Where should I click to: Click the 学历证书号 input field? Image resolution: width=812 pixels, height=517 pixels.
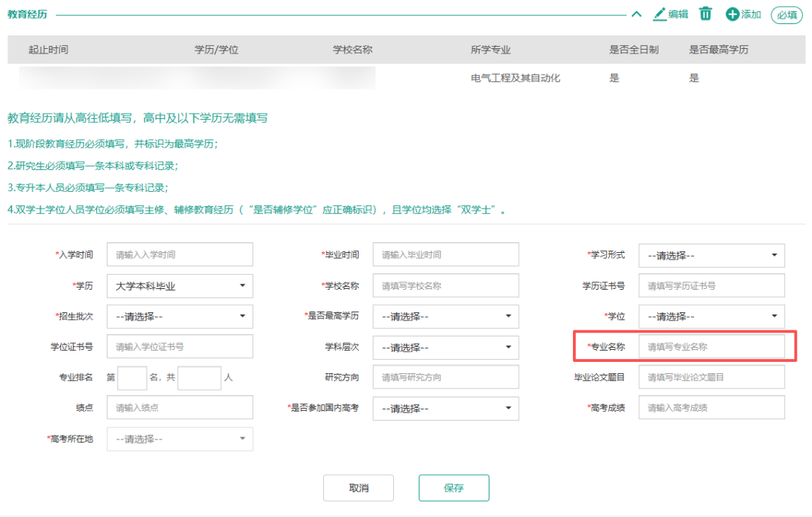click(x=711, y=286)
